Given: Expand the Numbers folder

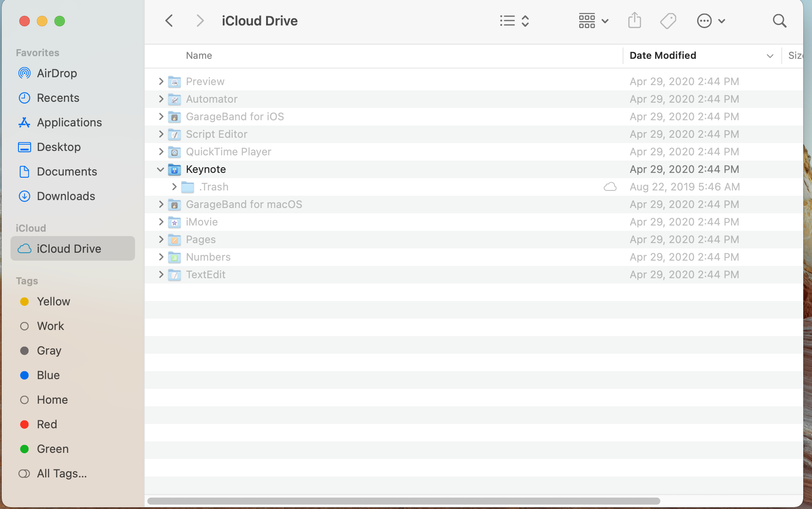Looking at the screenshot, I should (x=161, y=257).
